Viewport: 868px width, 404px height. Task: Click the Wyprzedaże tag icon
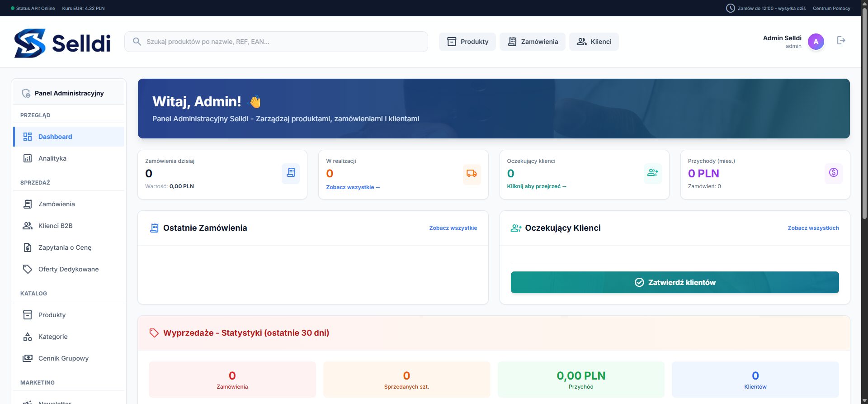[x=154, y=333]
